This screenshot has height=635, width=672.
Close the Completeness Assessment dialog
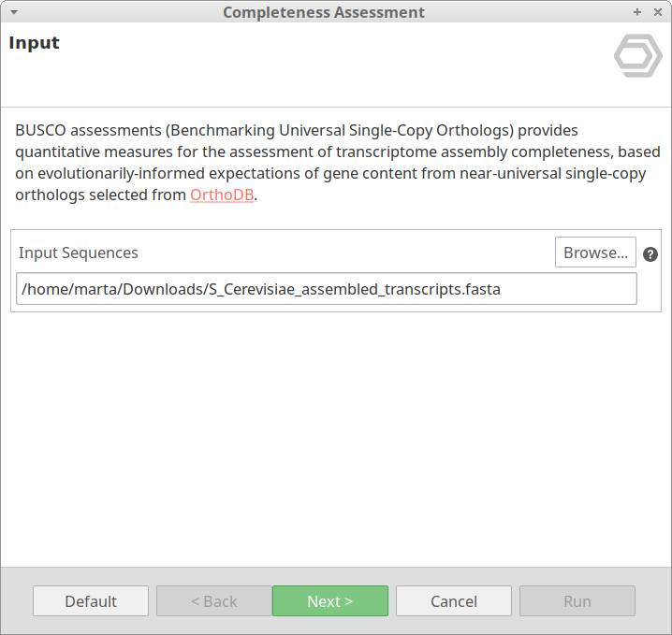656,12
